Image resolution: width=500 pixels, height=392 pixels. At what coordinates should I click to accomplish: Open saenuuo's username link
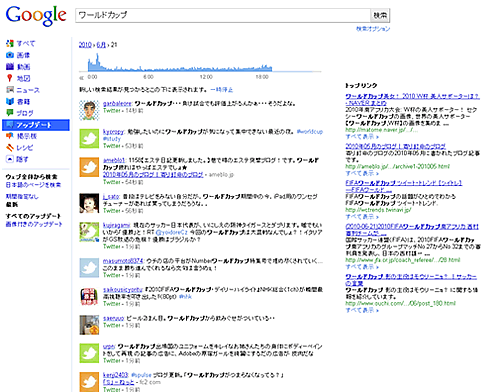pos(114,318)
